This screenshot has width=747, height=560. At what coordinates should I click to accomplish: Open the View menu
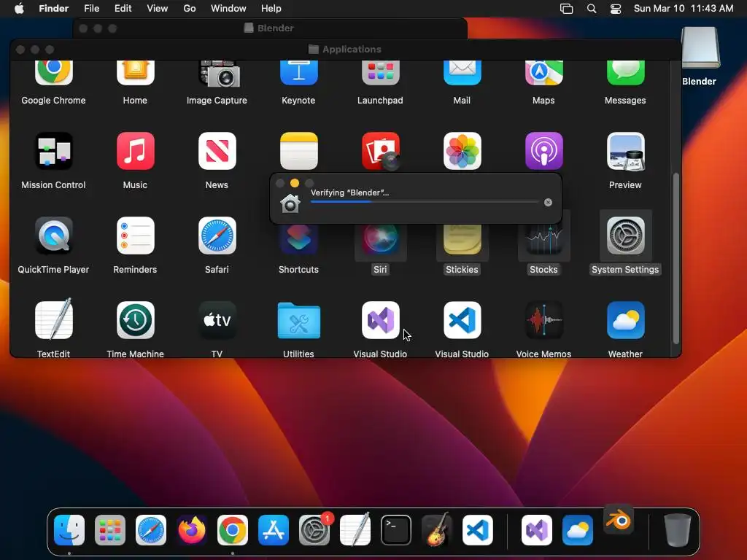point(158,8)
